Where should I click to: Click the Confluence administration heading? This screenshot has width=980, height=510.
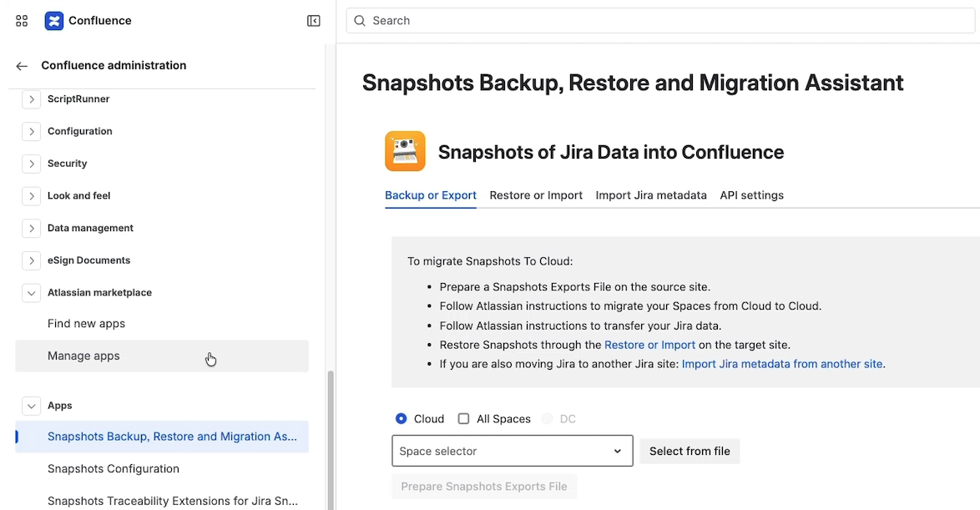[114, 66]
